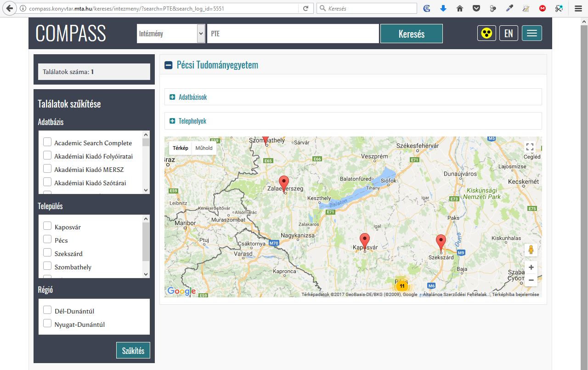Switch map to Térkép view
Viewport: 588px width, 370px height.
tap(181, 148)
